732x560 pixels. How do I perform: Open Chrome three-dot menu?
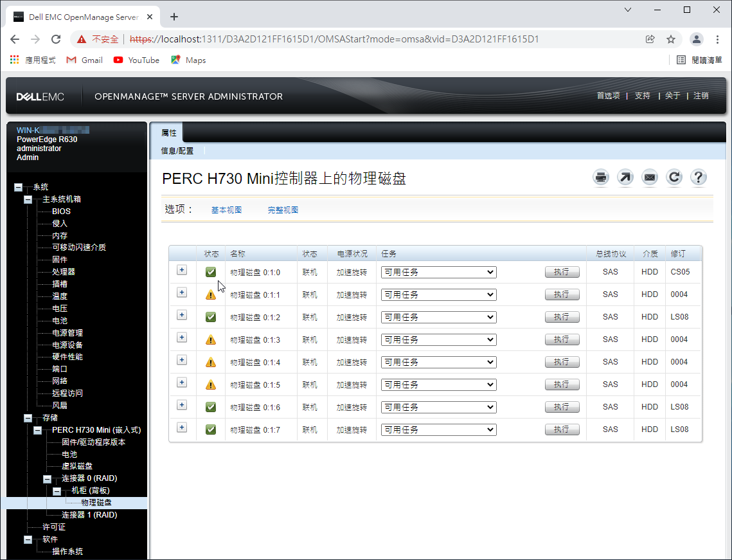click(x=717, y=39)
